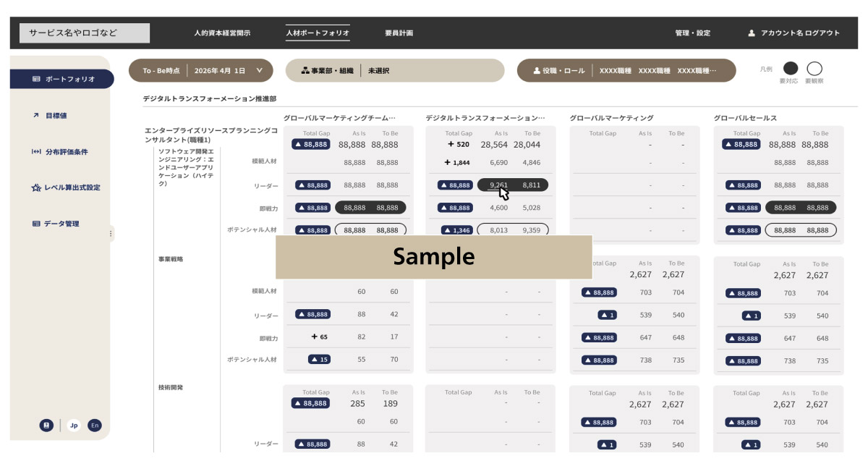Select the レベル算出式設定 star icon
This screenshot has height=469, width=868.
tap(35, 187)
